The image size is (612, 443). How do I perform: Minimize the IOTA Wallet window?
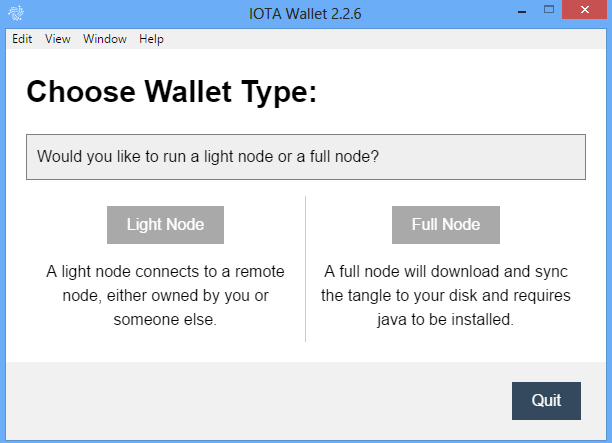pos(522,10)
